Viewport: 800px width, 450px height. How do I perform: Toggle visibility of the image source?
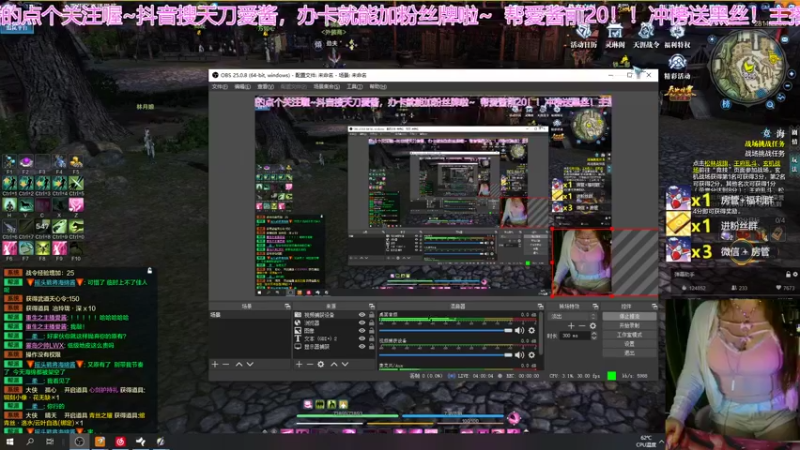(x=362, y=331)
